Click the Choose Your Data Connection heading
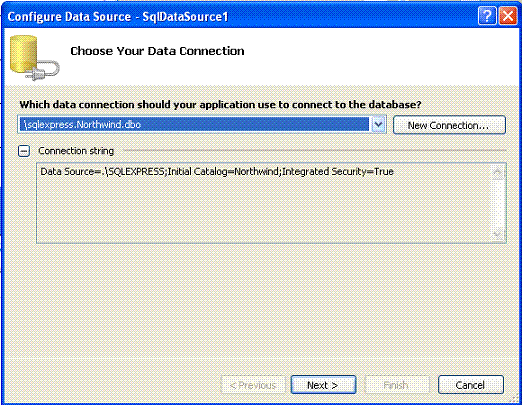522x405 pixels. 157,51
